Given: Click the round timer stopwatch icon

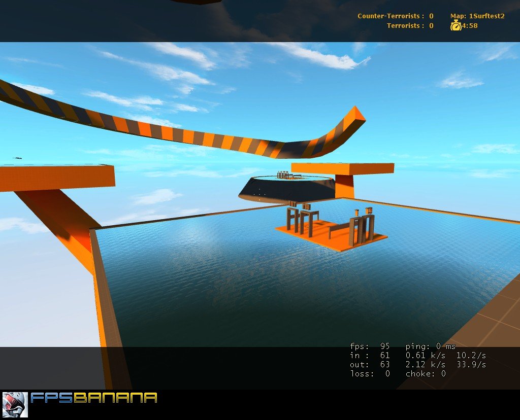Looking at the screenshot, I should tap(456, 25).
